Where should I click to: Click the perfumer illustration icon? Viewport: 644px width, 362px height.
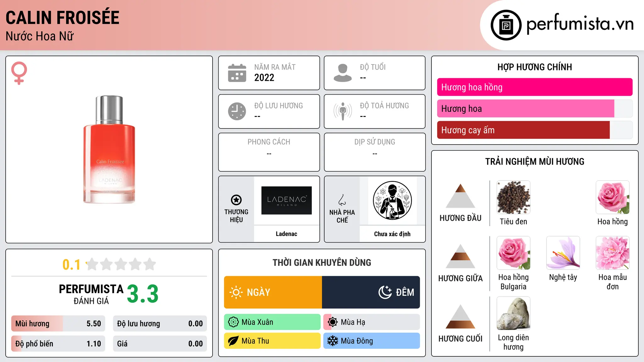[392, 200]
